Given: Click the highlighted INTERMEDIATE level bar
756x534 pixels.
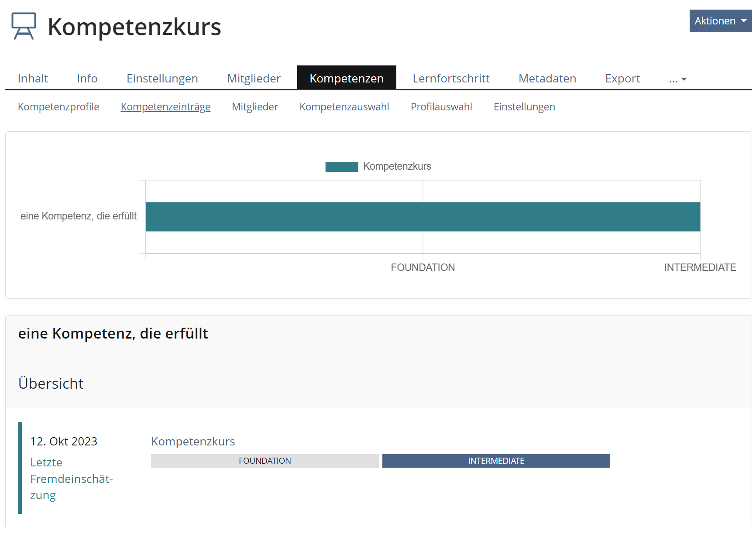Looking at the screenshot, I should tap(496, 461).
